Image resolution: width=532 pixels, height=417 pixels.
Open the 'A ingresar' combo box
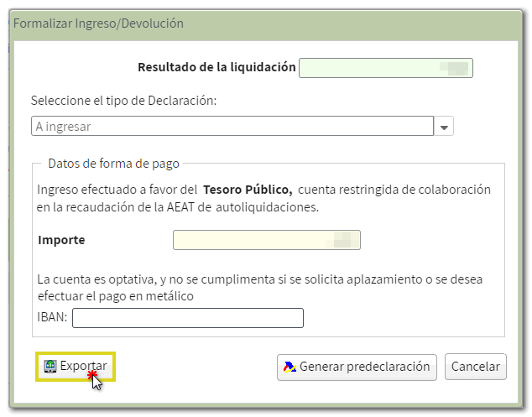tap(232, 127)
